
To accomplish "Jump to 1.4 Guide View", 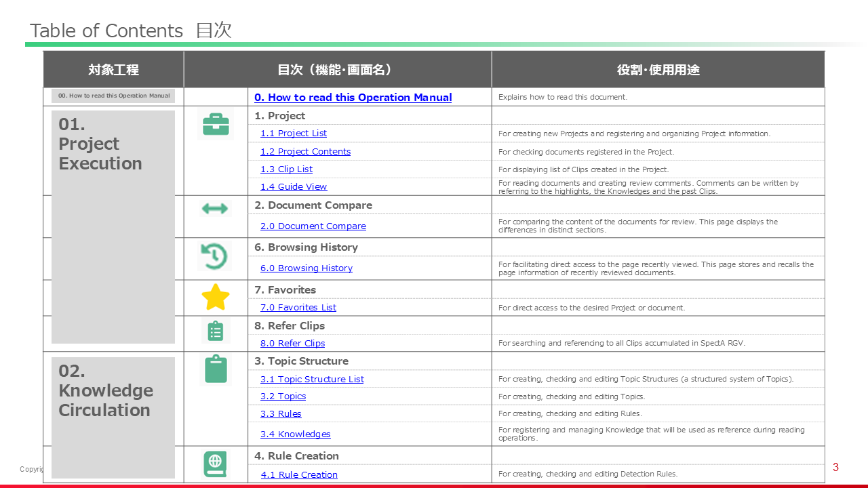I will (294, 187).
